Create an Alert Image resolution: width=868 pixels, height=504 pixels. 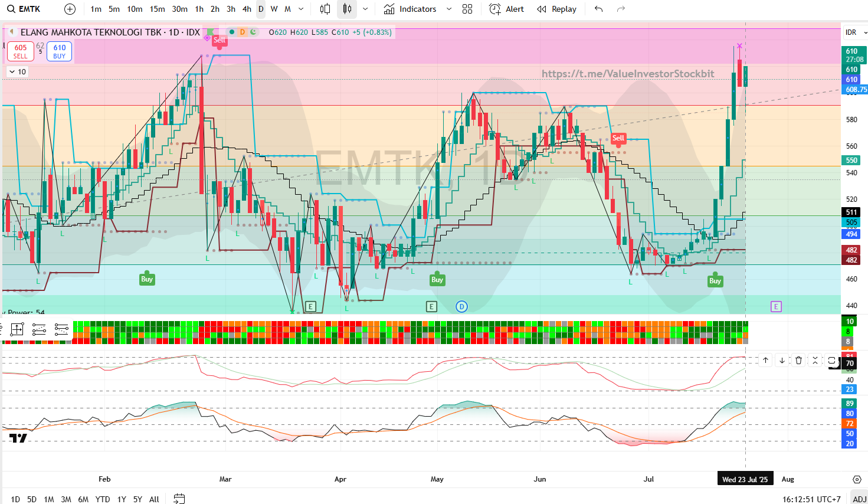point(507,9)
